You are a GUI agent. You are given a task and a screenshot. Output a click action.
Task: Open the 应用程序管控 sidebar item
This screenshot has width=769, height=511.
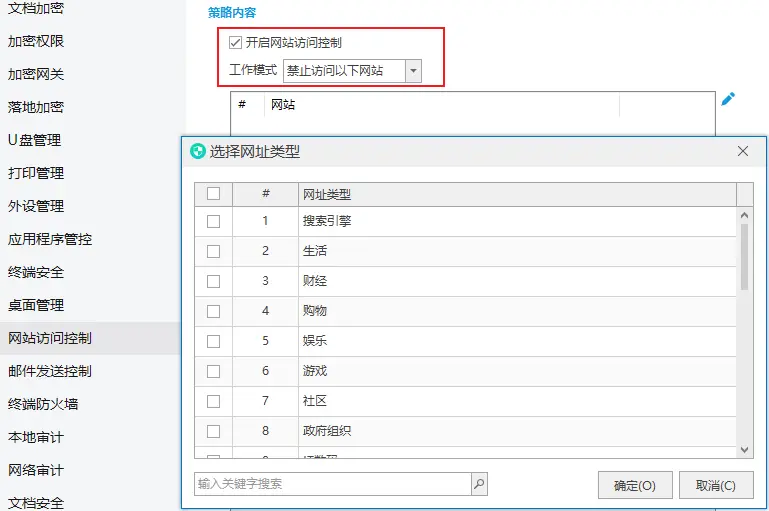point(50,239)
